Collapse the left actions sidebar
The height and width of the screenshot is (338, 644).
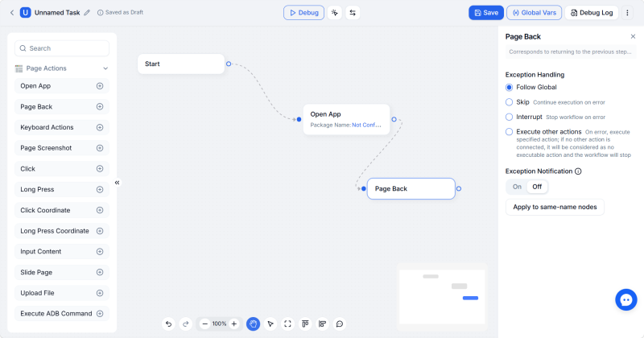click(x=117, y=183)
